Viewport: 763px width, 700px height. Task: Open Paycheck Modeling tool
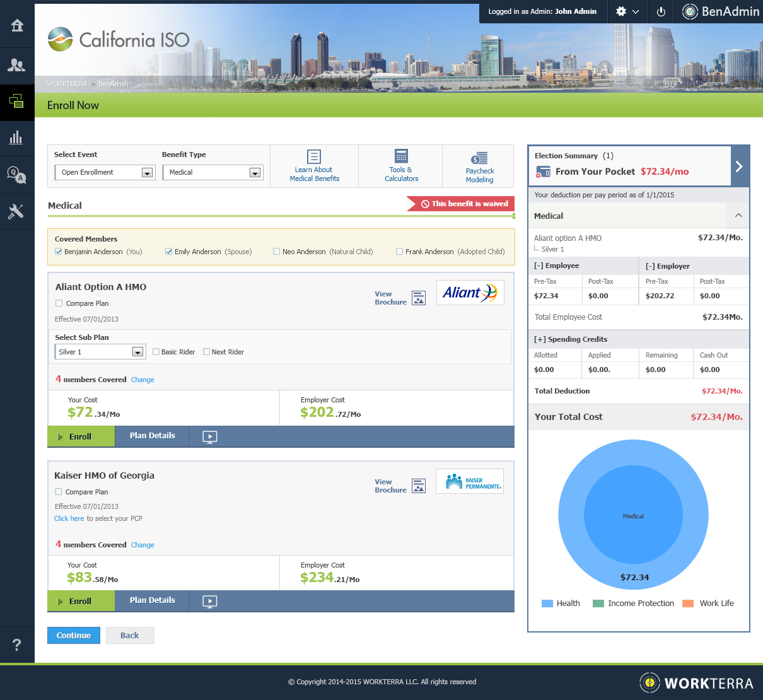(x=479, y=166)
